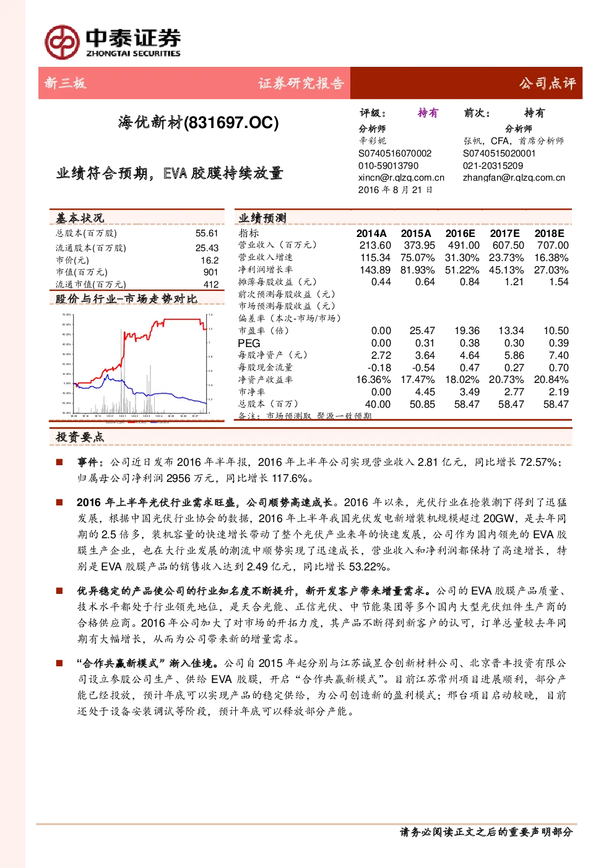Click revenue cell 213.60
The width and height of the screenshot is (614, 868).
pos(375,246)
